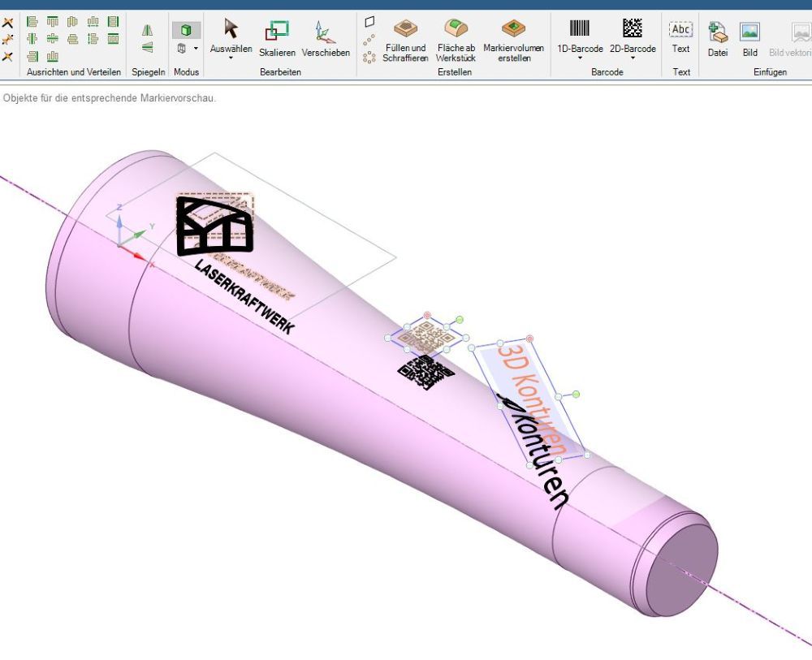This screenshot has width=812, height=660.
Task: Align objects to the top edge
Action: coord(52,22)
